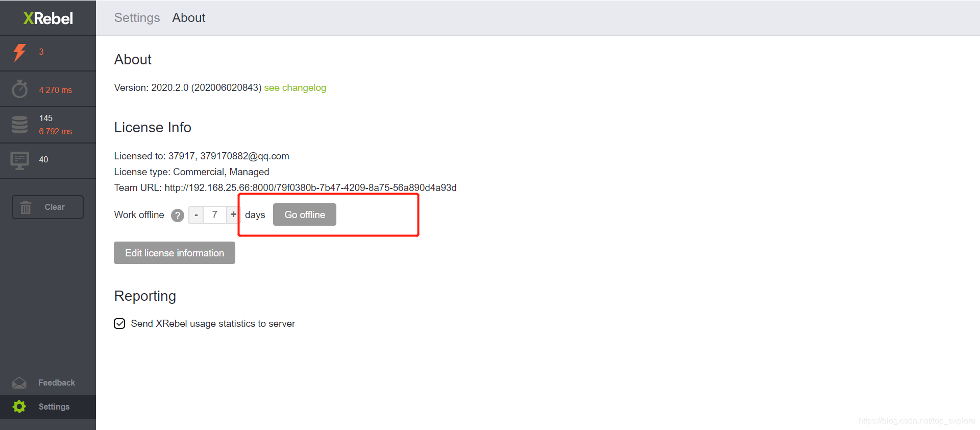Click the Team URL text

tap(285, 188)
